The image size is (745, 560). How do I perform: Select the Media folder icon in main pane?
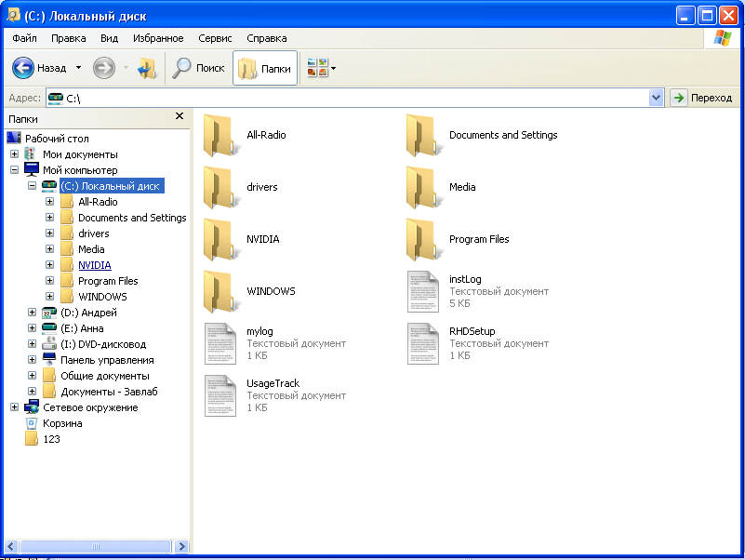[x=423, y=188]
